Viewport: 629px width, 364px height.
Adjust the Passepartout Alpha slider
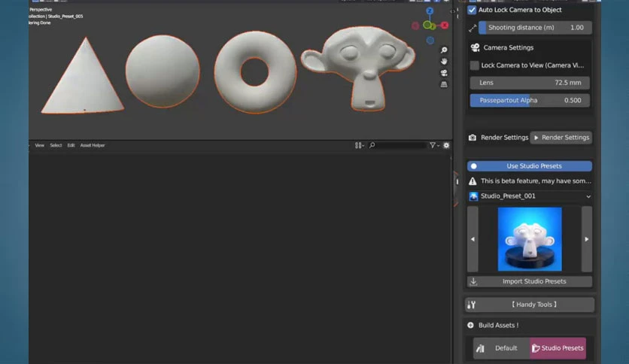[x=530, y=100]
